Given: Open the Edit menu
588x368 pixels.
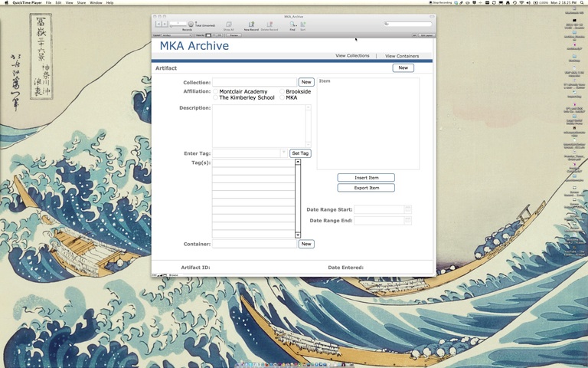Looking at the screenshot, I should (x=58, y=2).
